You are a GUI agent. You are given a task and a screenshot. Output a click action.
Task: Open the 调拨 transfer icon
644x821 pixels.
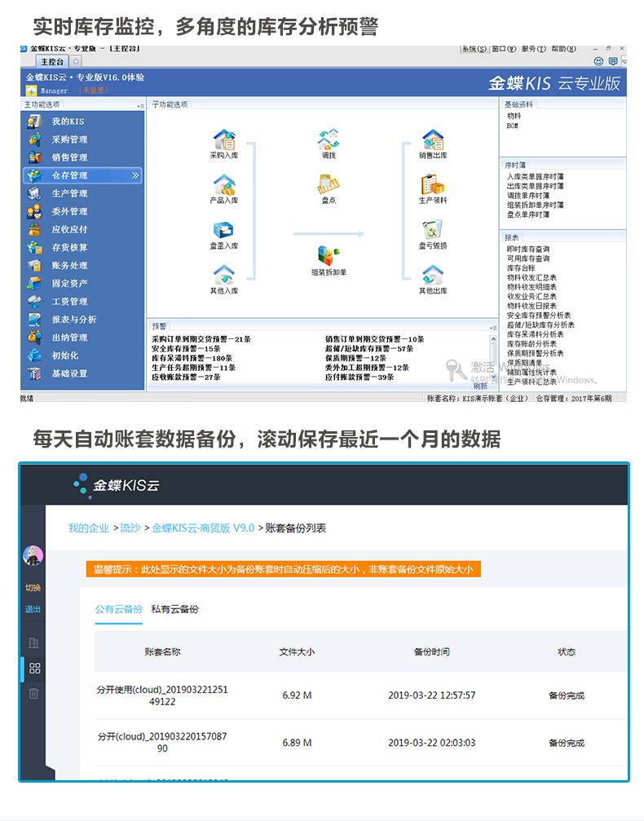coord(329,139)
